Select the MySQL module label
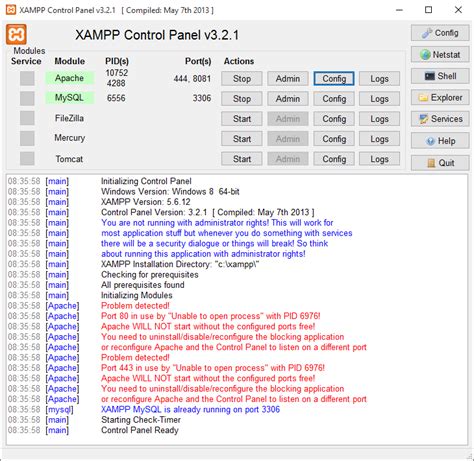This screenshot has width=474, height=461. (69, 98)
